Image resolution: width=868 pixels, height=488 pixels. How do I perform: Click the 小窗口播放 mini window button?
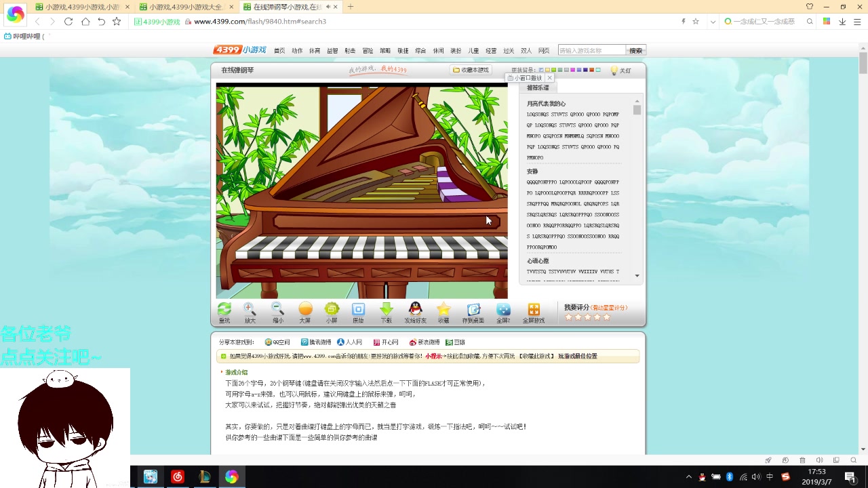click(x=525, y=78)
